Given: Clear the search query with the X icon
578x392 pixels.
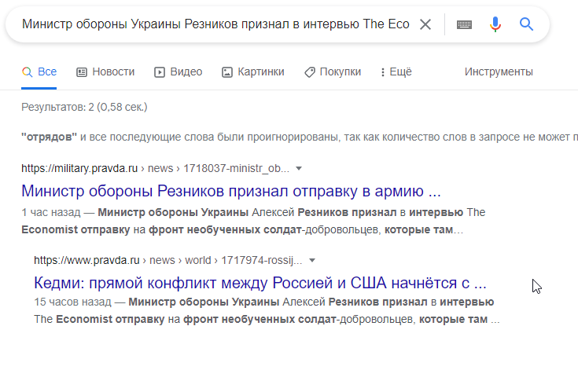Looking at the screenshot, I should click(x=425, y=24).
